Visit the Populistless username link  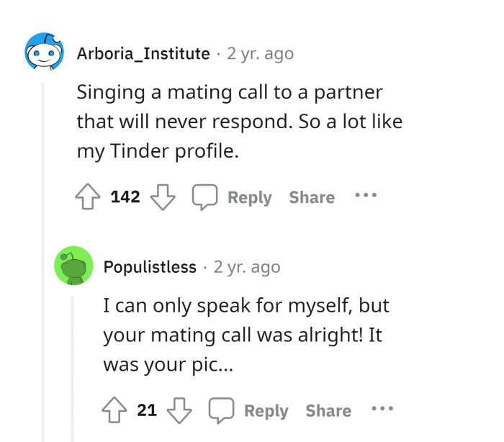(150, 267)
